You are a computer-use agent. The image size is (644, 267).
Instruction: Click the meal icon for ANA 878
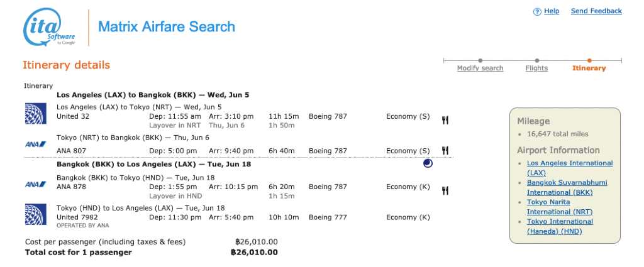pyautogui.click(x=445, y=190)
